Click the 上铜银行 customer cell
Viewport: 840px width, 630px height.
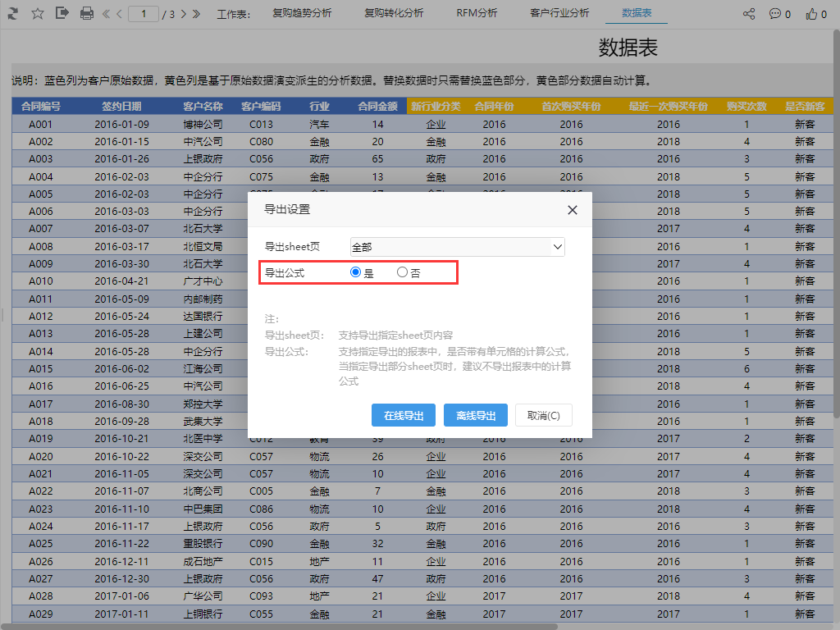coord(203,614)
